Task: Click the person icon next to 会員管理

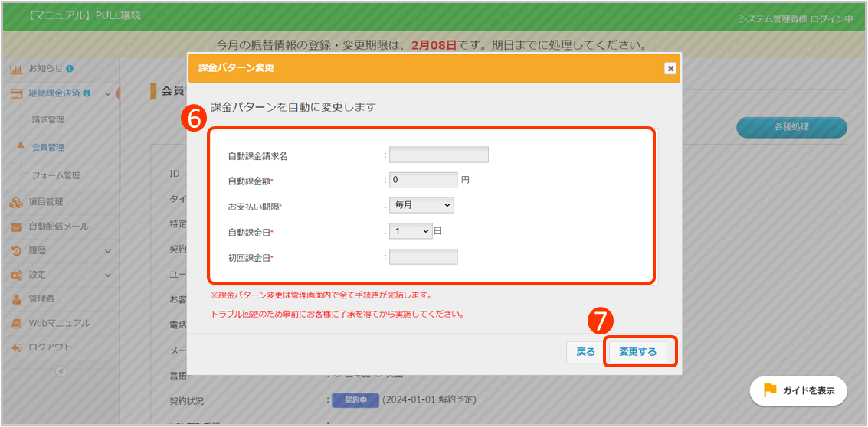Action: pyautogui.click(x=21, y=146)
